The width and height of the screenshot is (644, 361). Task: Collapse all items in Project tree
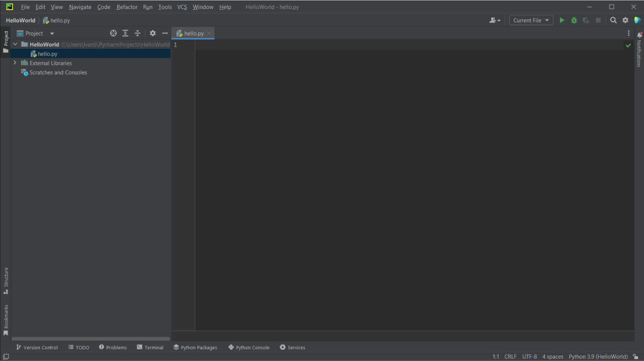tap(137, 33)
